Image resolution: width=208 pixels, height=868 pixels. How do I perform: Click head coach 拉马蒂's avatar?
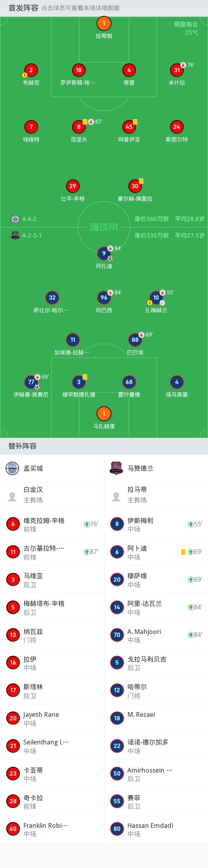(116, 496)
